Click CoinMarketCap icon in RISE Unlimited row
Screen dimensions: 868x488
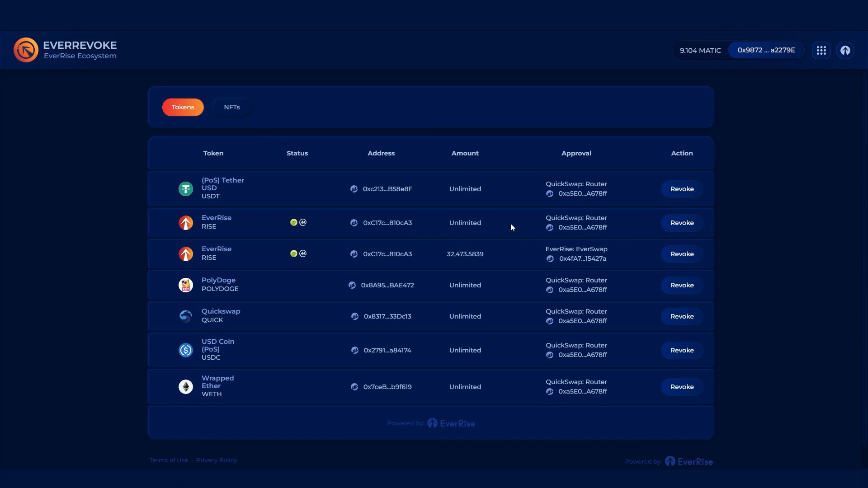[x=303, y=222]
